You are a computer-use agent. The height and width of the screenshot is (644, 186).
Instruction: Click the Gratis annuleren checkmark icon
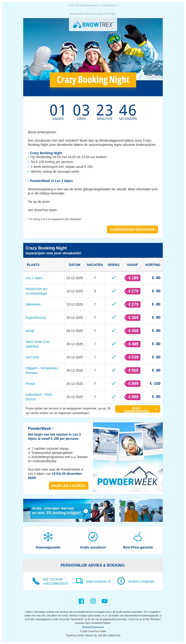(x=93, y=536)
